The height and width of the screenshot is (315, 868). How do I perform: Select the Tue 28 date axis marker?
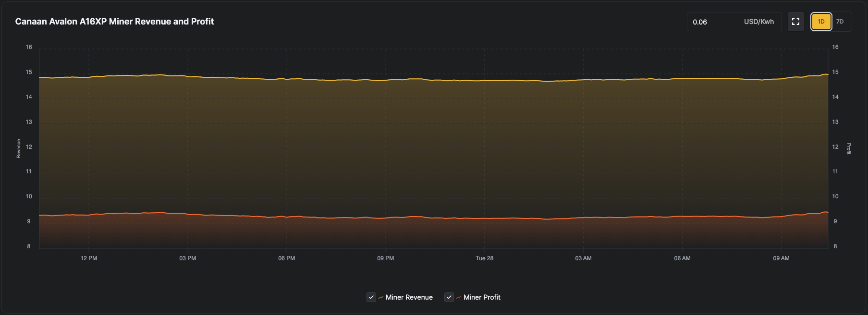pyautogui.click(x=484, y=258)
